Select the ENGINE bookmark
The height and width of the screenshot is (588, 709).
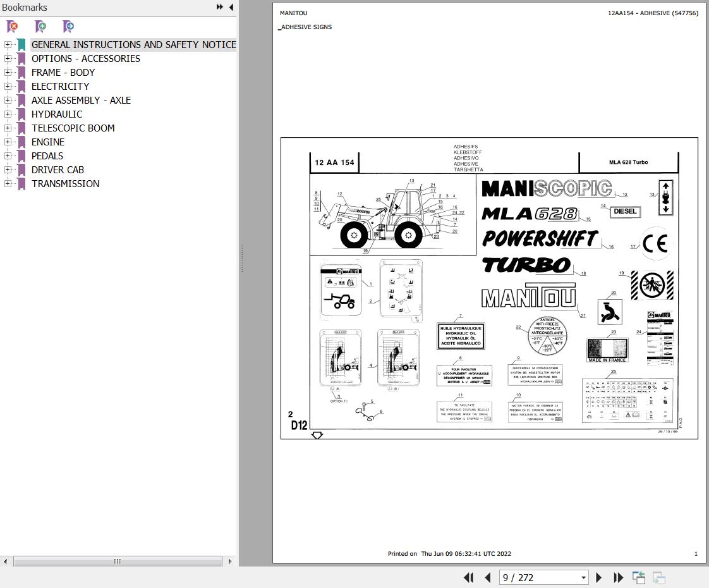[x=48, y=142]
